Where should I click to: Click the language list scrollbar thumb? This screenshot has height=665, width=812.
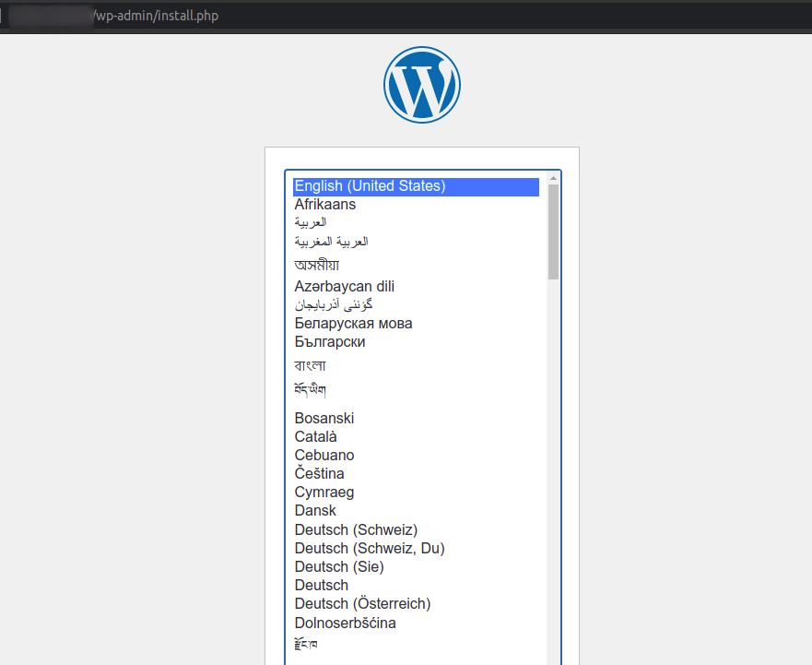[x=553, y=232]
